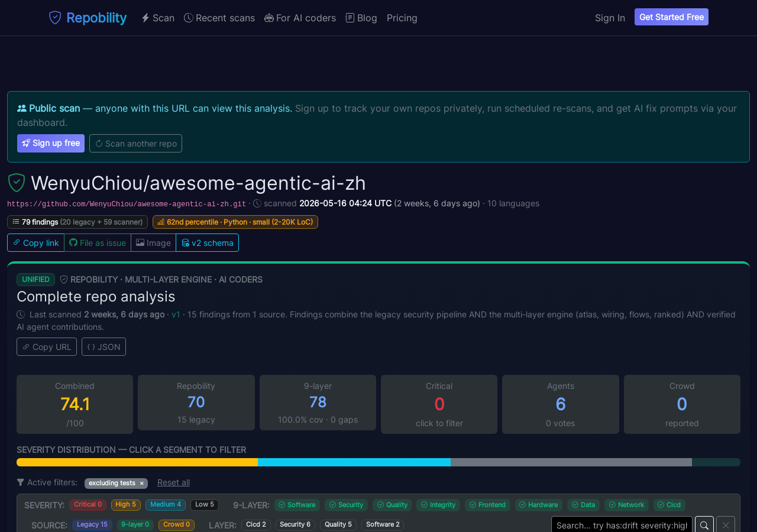Click the UNIFIED badge

click(x=35, y=280)
